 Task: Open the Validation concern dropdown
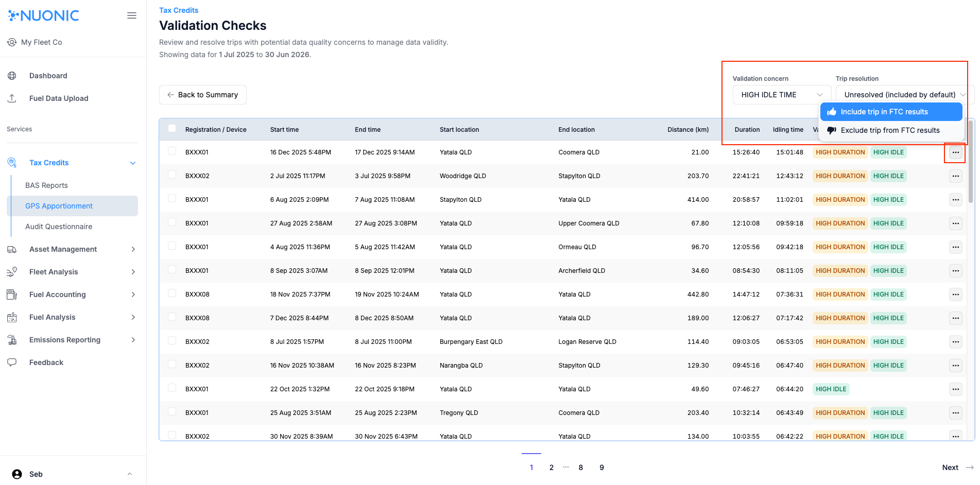click(782, 95)
